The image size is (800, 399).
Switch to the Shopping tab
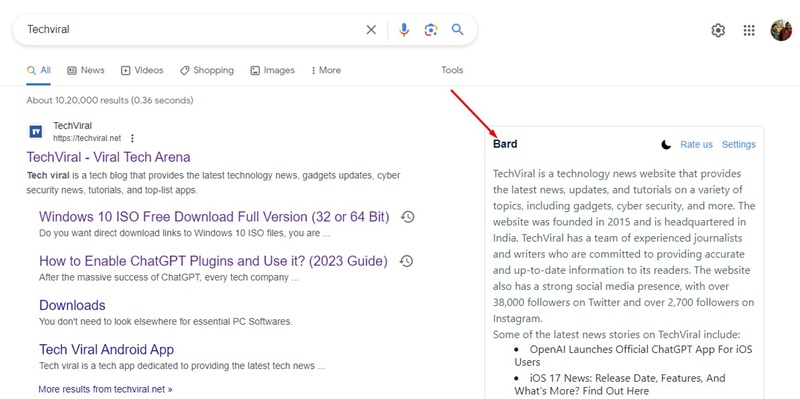tap(207, 70)
